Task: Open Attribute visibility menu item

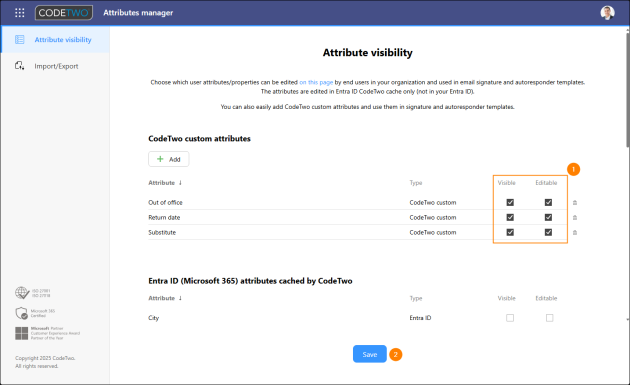Action: [x=55, y=39]
